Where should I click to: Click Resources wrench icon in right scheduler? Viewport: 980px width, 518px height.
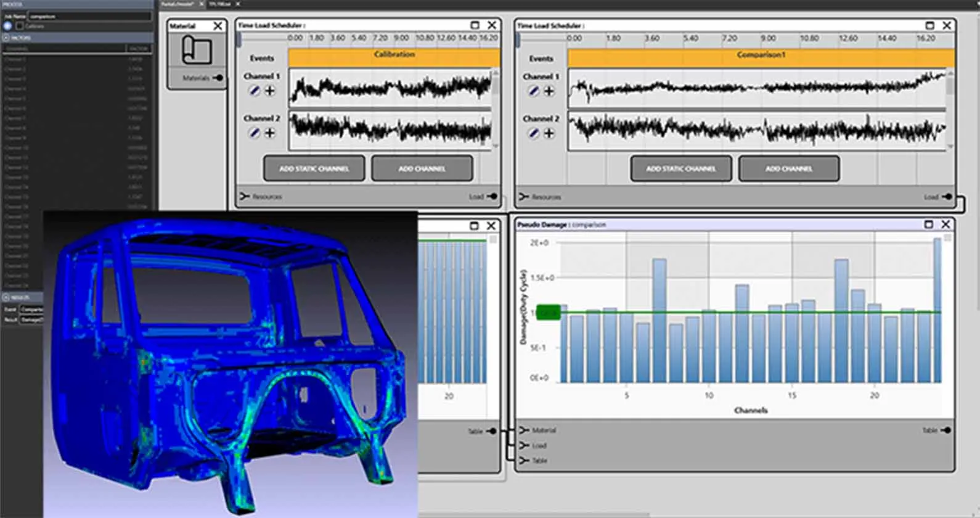[523, 197]
